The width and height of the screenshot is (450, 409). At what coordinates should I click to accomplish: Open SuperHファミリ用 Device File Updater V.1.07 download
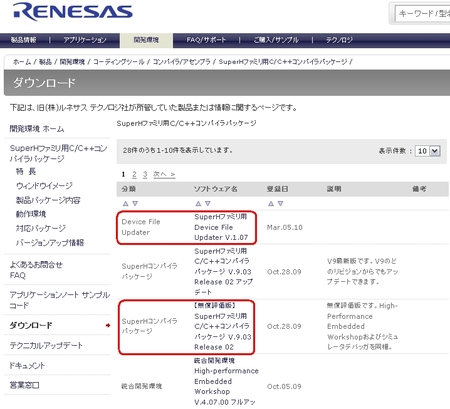pos(221,227)
